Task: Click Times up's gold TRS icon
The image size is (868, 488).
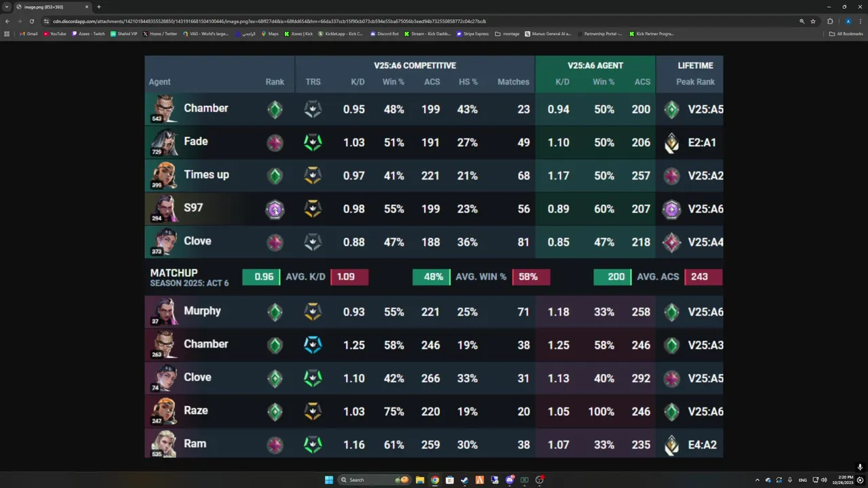Action: click(x=313, y=176)
